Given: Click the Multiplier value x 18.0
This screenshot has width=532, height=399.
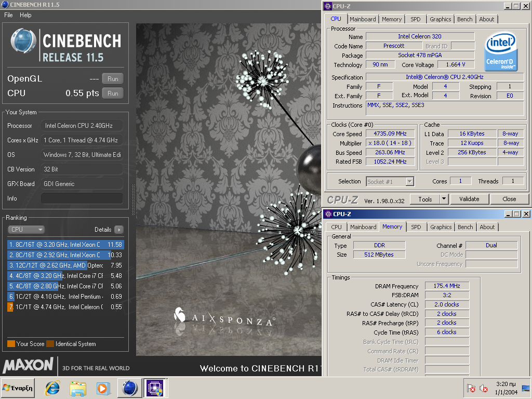Looking at the screenshot, I should pos(390,143).
